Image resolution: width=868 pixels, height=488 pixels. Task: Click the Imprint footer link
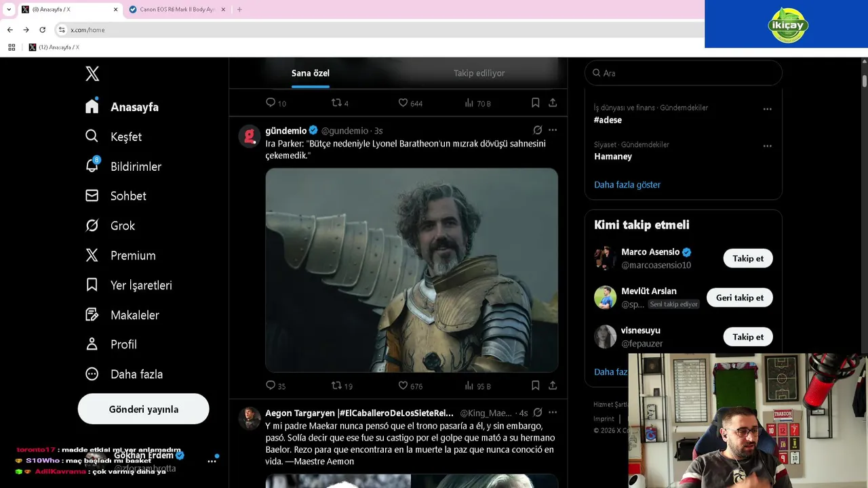[x=604, y=419]
